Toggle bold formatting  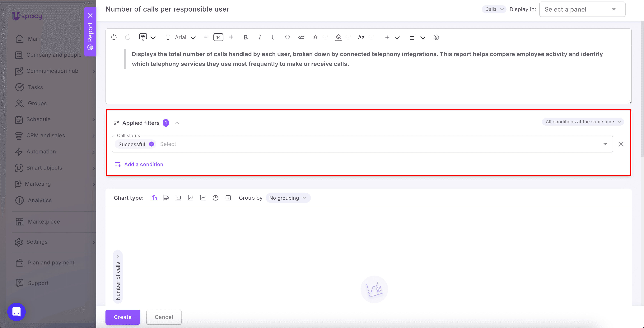246,37
